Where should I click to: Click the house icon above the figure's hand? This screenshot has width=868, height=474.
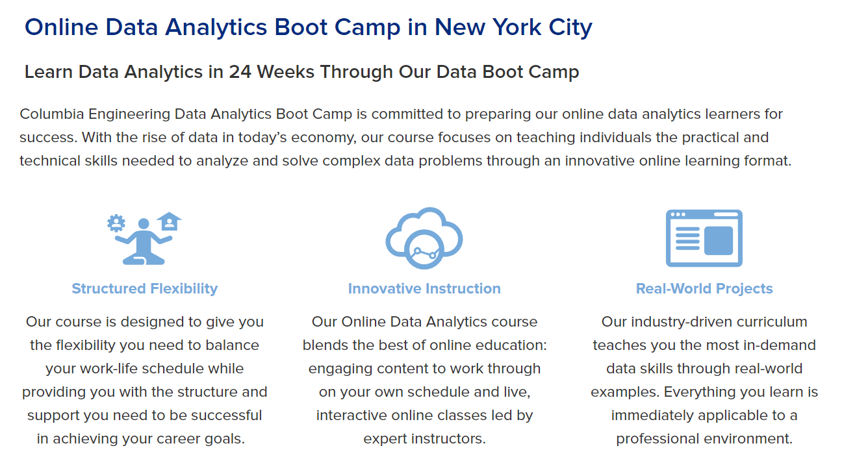170,221
